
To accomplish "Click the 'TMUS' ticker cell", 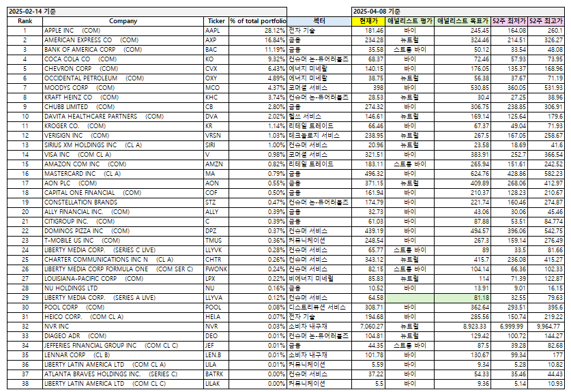I will coord(216,240).
